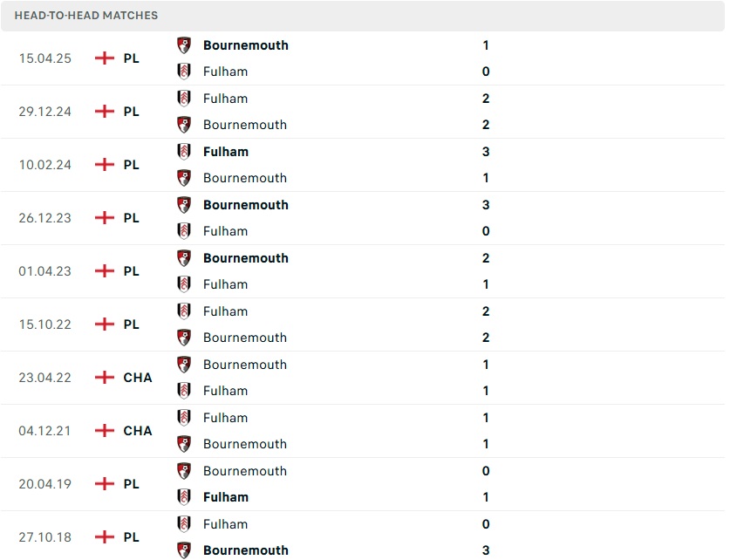Click Bournemouth crest in 27.10.18 match

coord(184,550)
